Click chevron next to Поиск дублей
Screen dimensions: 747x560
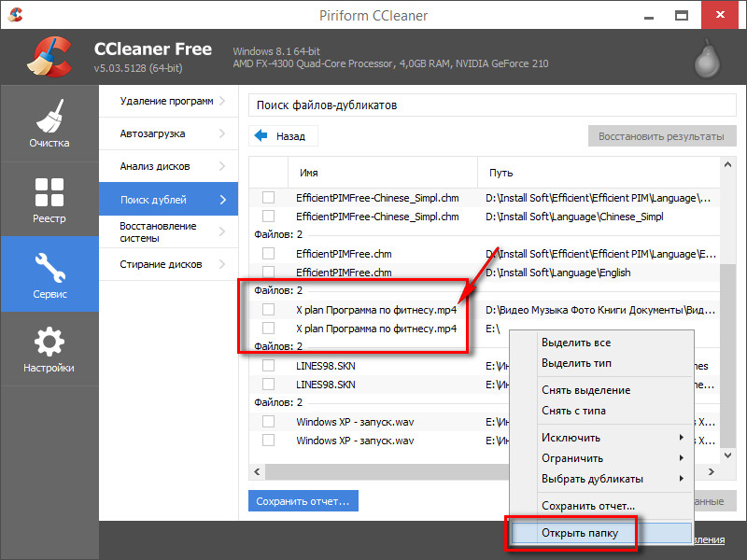223,200
